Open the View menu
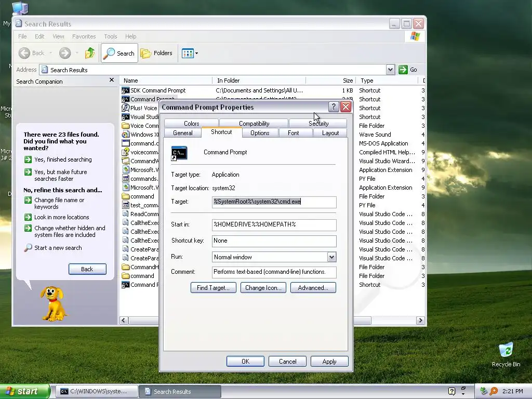The image size is (532, 399). (x=58, y=36)
